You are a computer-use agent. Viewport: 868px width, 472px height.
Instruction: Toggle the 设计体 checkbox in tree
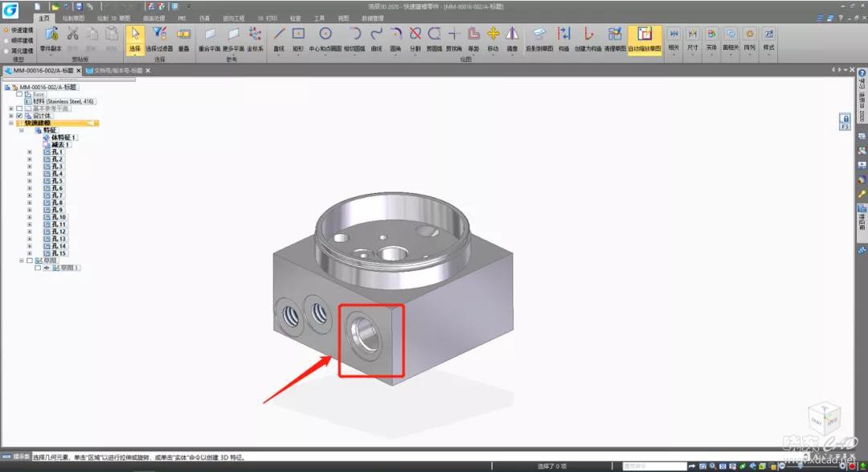pyautogui.click(x=19, y=116)
